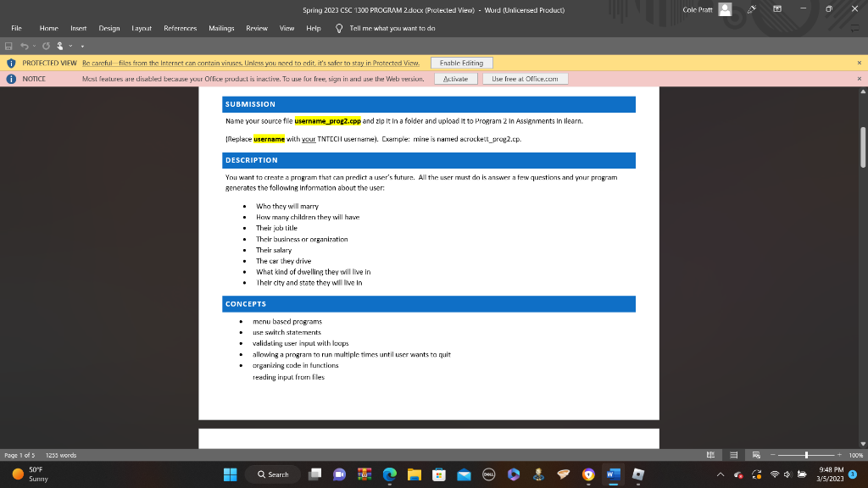Click the zoom in plus button
This screenshot has width=868, height=488.
coord(840,455)
